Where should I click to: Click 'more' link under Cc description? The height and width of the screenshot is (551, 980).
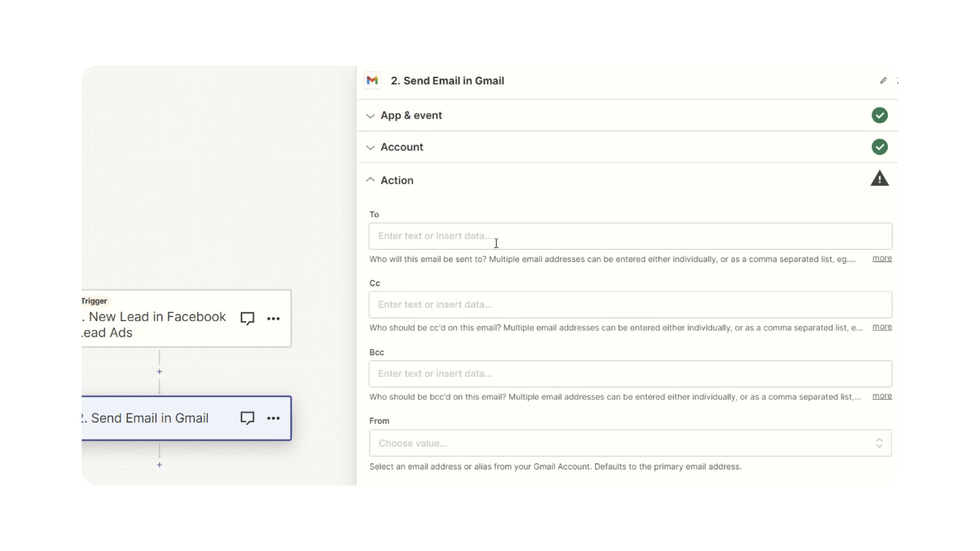click(882, 327)
